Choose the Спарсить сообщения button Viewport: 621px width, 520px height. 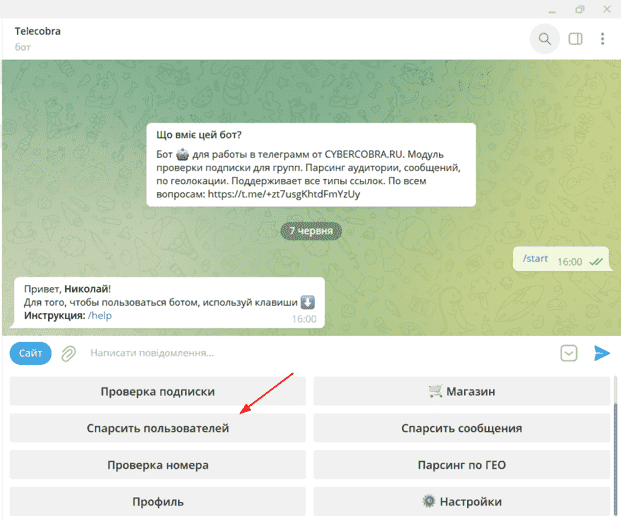tap(462, 428)
